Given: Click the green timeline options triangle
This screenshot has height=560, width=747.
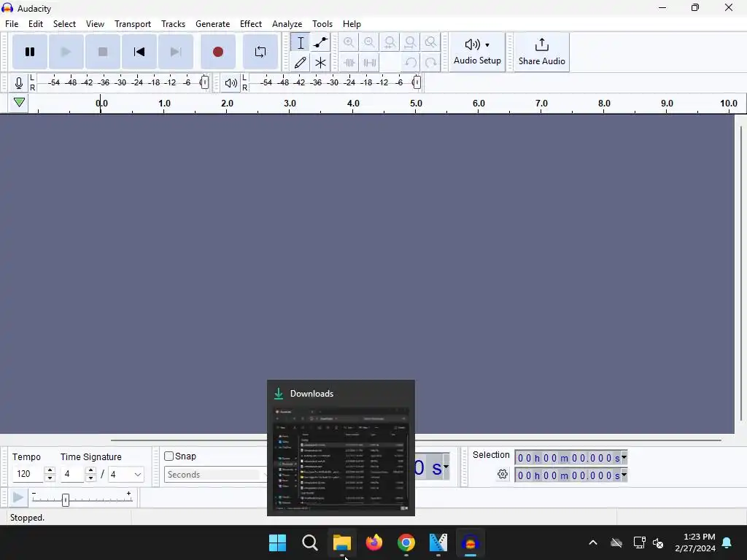Looking at the screenshot, I should click(19, 102).
